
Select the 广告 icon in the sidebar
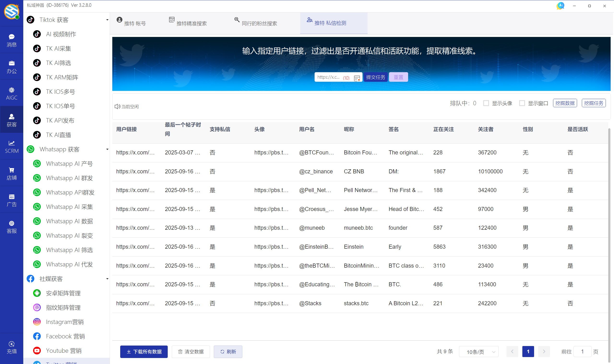[12, 200]
